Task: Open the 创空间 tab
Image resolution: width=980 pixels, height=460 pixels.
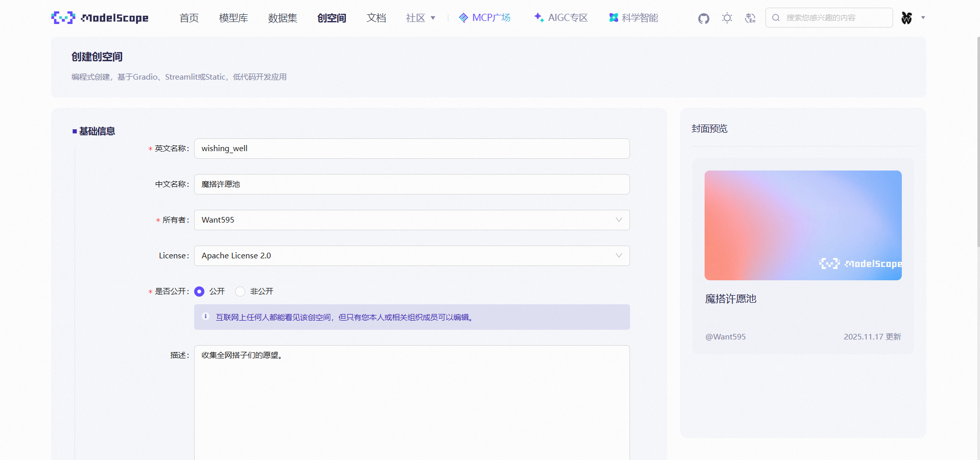Action: (332, 18)
